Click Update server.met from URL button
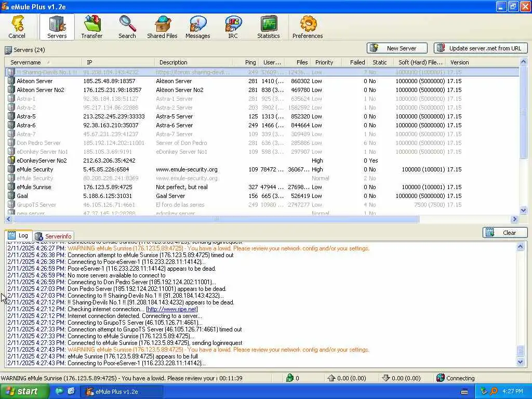The width and height of the screenshot is (532, 399). [481, 48]
